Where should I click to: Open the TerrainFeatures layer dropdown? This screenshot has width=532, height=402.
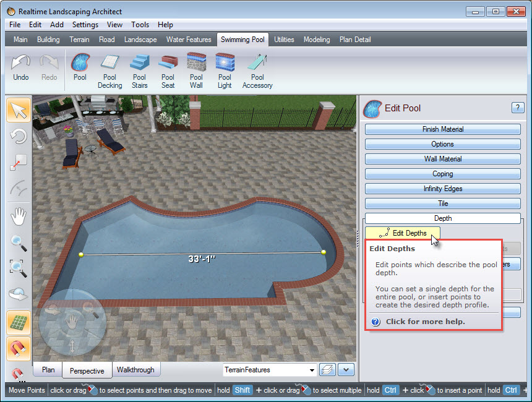tap(312, 370)
